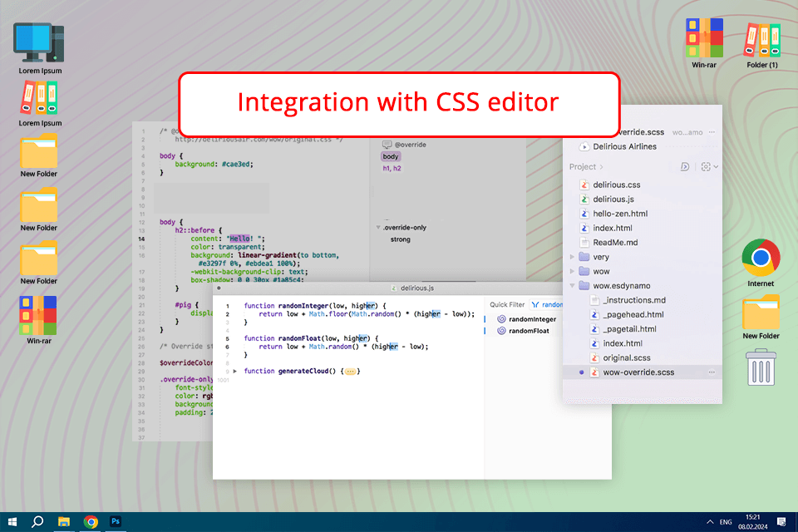Click the #e3297f gradient color value
The image size is (798, 532).
[x=214, y=264]
